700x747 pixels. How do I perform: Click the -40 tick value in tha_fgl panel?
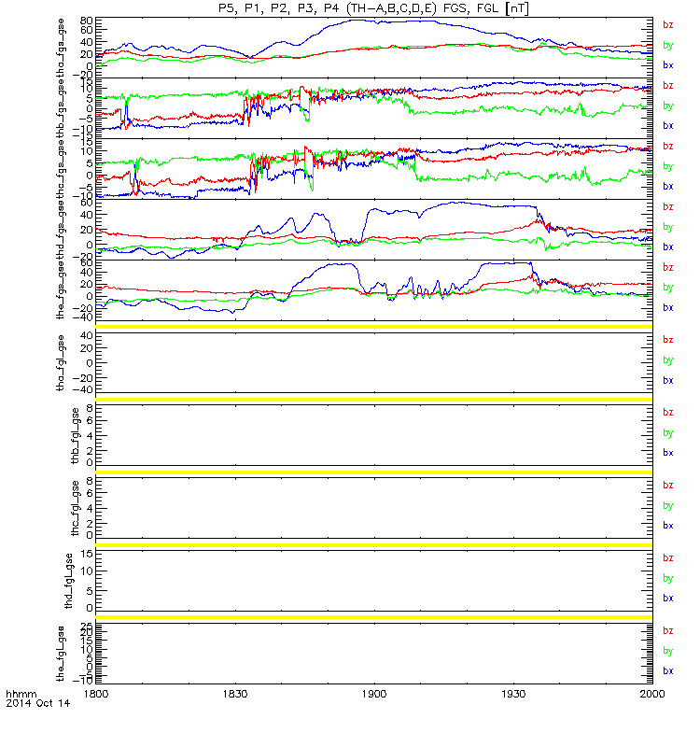(83, 390)
